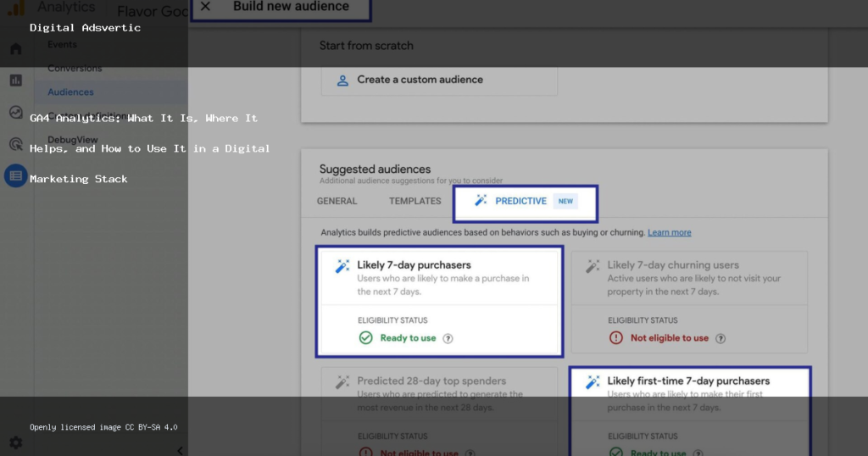Click the PREDICTIVE magic wand icon

click(x=481, y=200)
